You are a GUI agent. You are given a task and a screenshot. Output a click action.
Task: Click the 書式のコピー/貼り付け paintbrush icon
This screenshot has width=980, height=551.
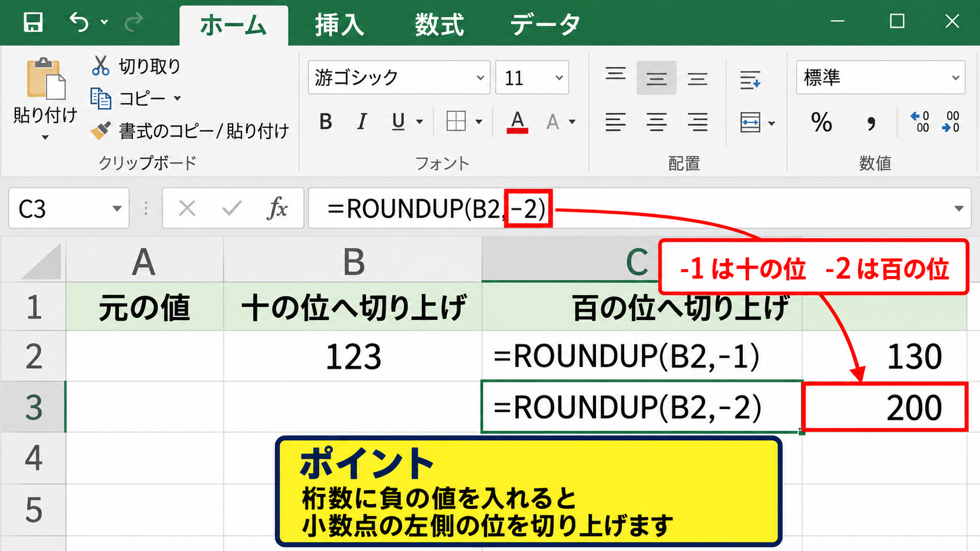point(100,130)
